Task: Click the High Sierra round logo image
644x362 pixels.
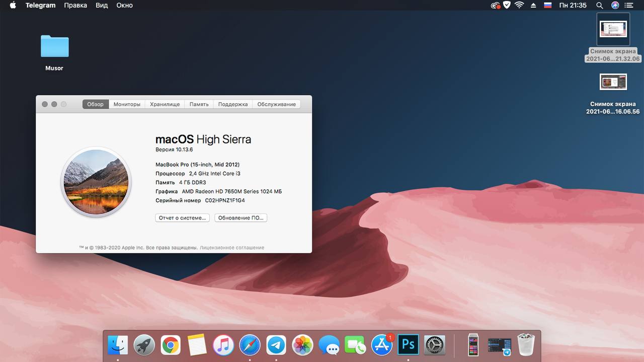Action: [96, 182]
